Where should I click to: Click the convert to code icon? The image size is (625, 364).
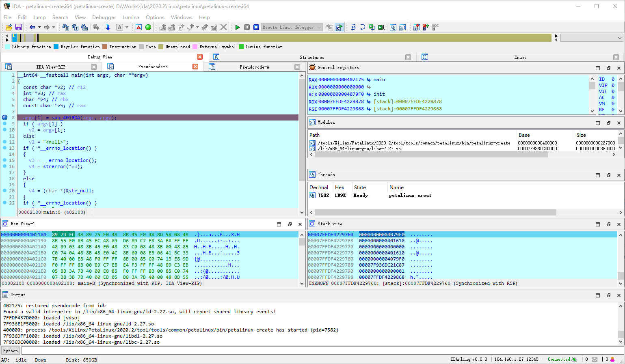click(162, 27)
